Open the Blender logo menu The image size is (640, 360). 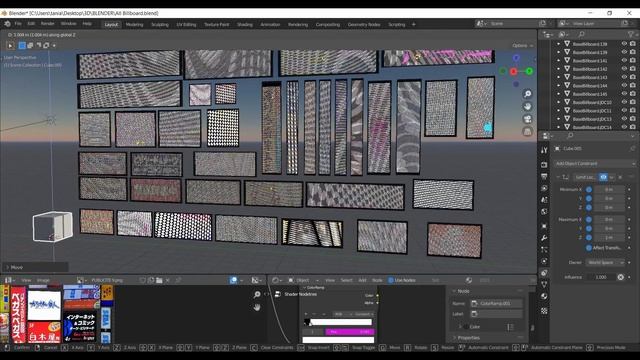(x=7, y=24)
